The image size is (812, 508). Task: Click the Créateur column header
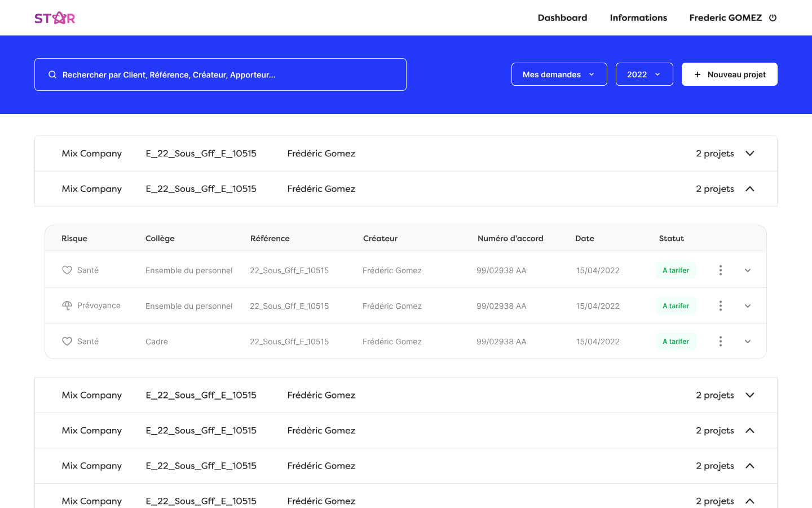point(380,239)
